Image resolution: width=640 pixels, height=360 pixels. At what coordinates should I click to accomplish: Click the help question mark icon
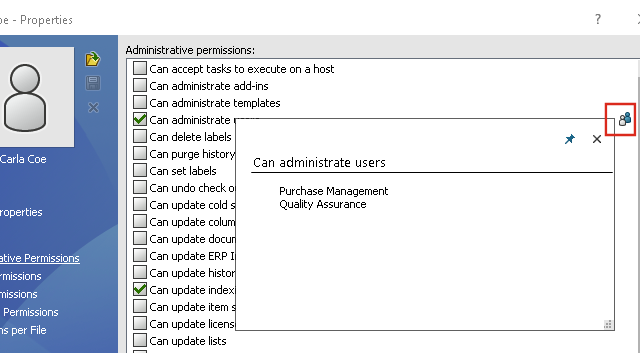[x=598, y=19]
